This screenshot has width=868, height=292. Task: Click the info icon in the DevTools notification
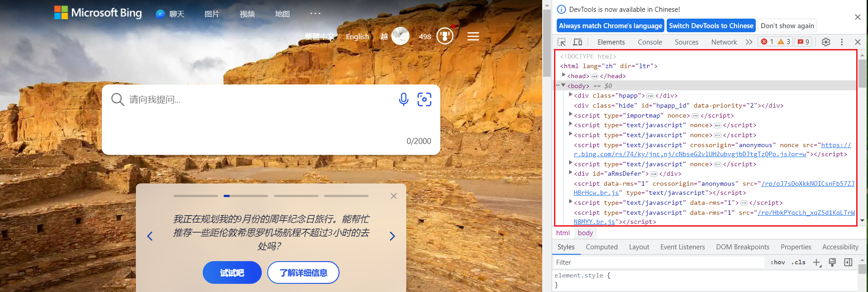tap(561, 9)
